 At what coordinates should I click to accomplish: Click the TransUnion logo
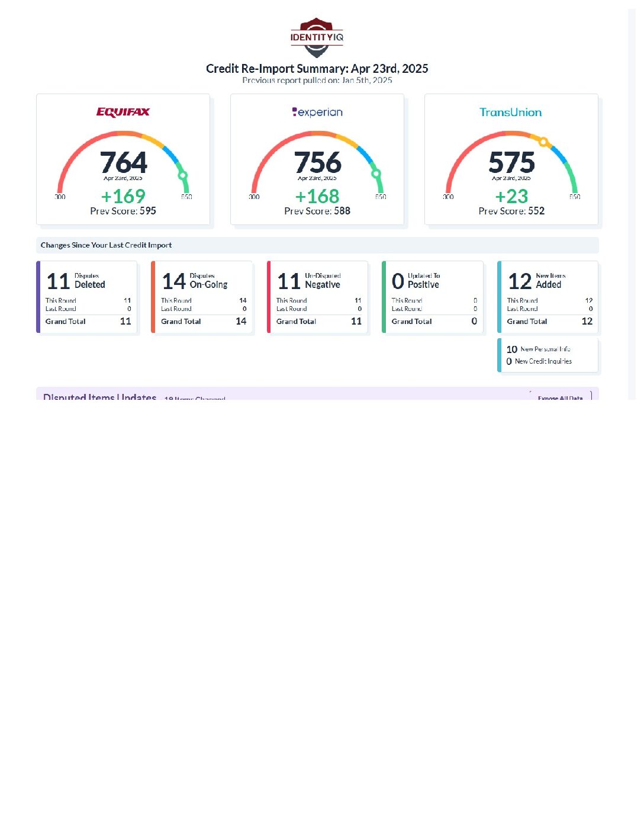(511, 112)
